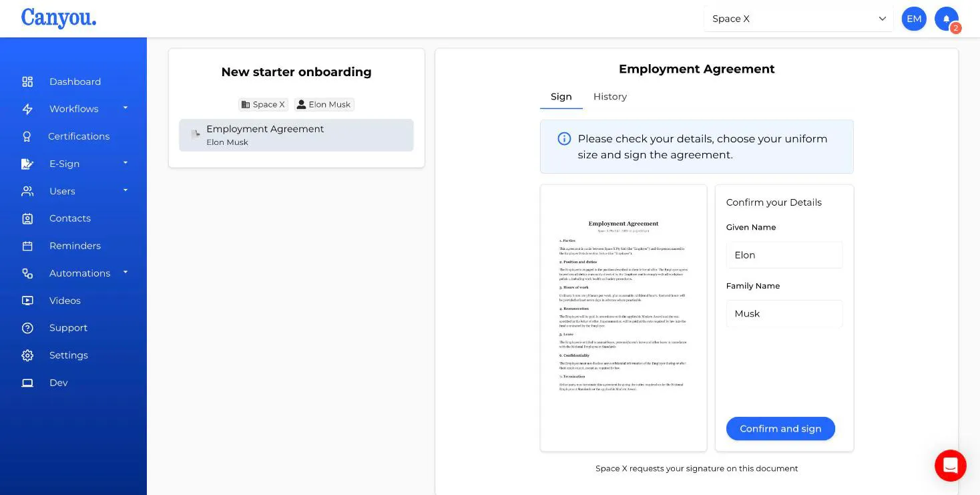Viewport: 980px width, 495px height.
Task: Expand the Automations submenu arrow
Action: click(x=125, y=273)
